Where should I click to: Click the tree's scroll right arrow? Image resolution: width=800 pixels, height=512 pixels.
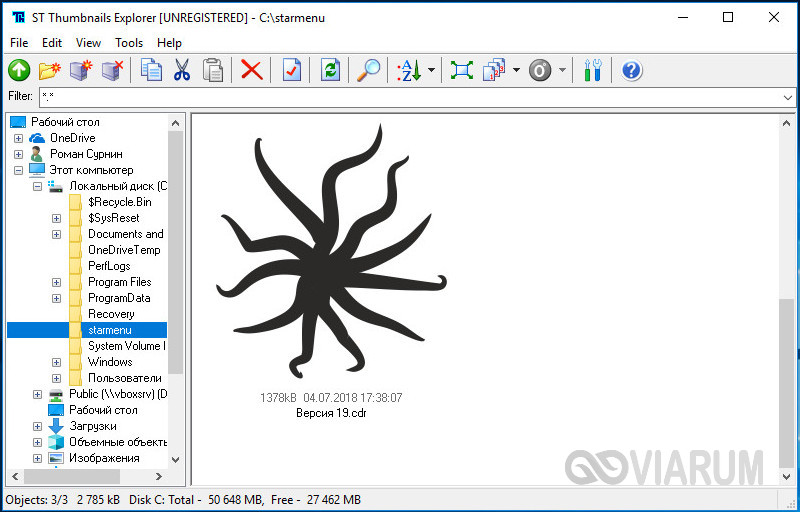[159, 477]
